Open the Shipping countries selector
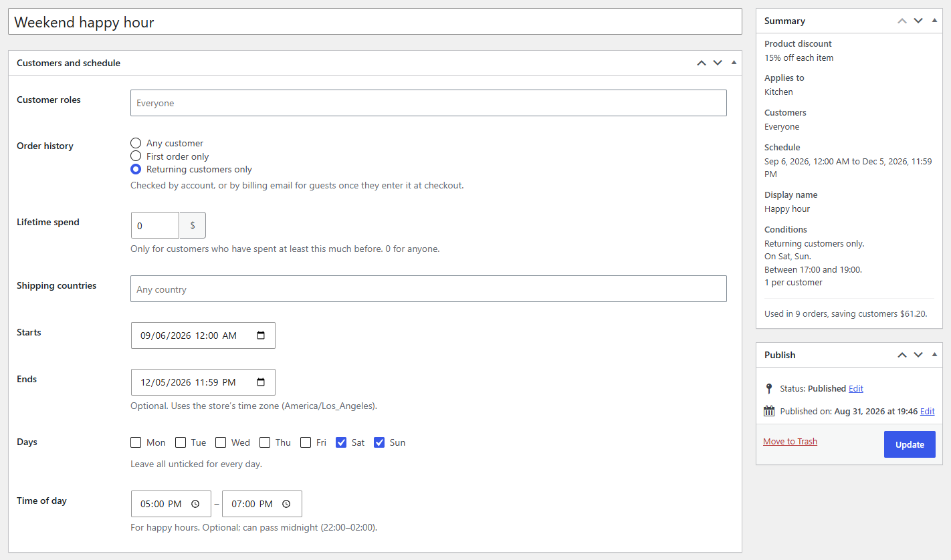The width and height of the screenshot is (951, 560). (x=429, y=289)
